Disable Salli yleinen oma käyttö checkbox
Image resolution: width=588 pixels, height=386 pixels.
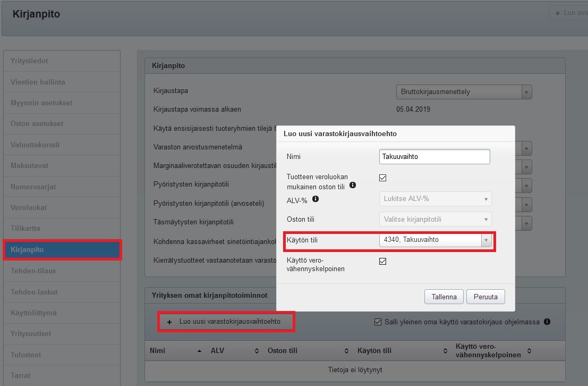[x=378, y=322]
